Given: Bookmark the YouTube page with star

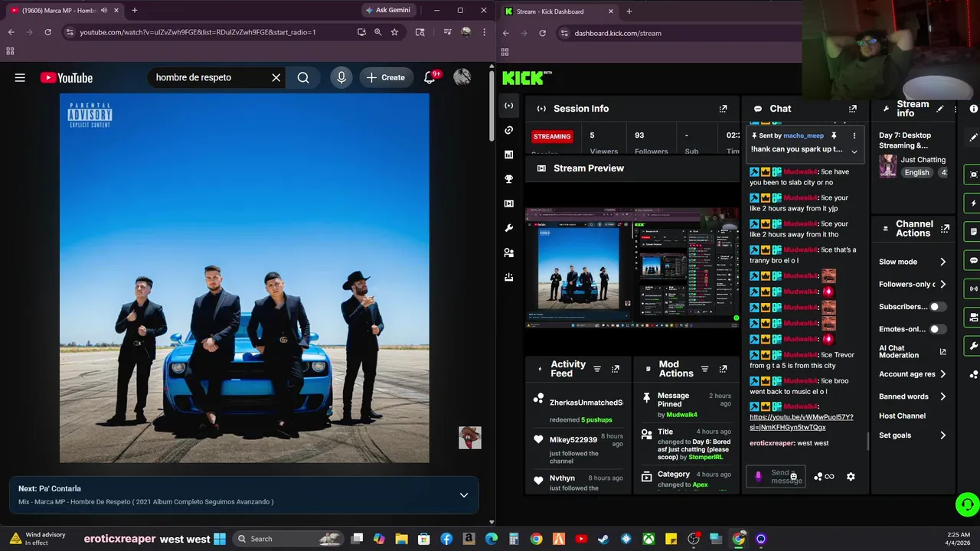Looking at the screenshot, I should click(x=394, y=32).
